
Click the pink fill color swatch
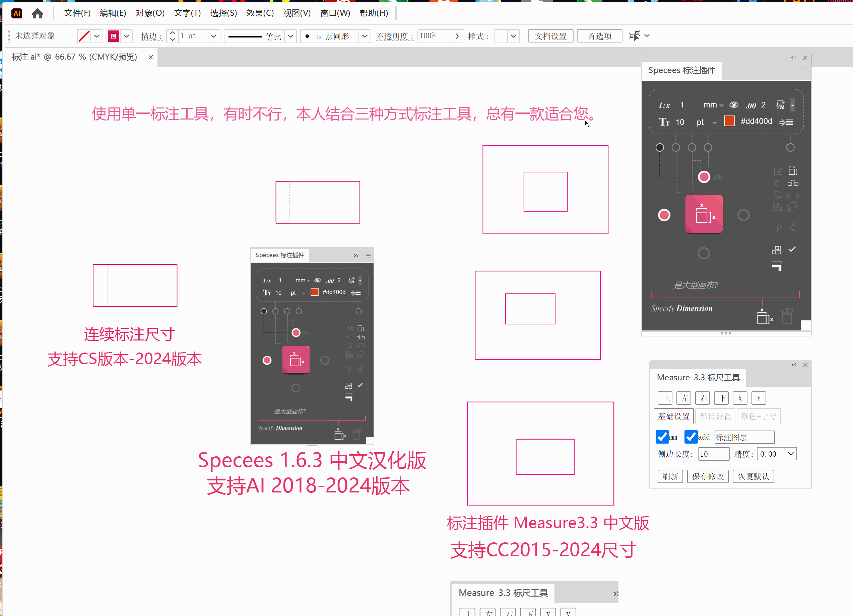click(x=114, y=36)
